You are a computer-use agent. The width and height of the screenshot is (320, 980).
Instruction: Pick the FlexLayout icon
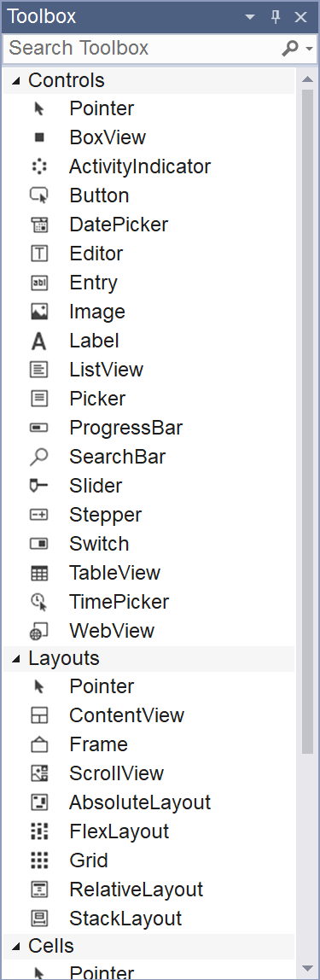coord(38,831)
